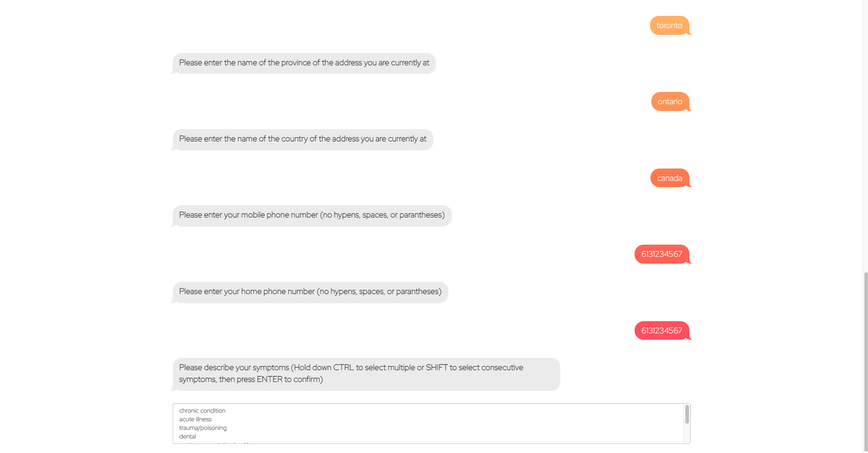The image size is (868, 453).
Task: Click the country name prompt message
Action: (303, 139)
